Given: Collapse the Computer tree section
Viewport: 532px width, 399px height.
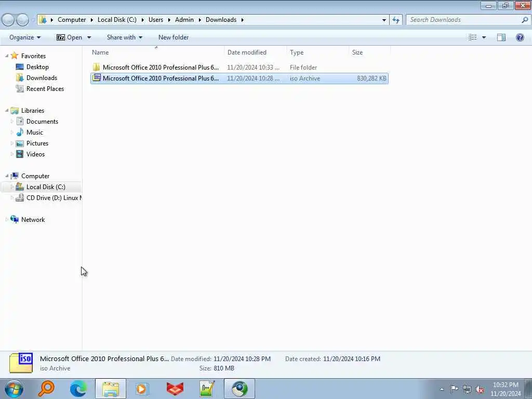Looking at the screenshot, I should [x=7, y=176].
